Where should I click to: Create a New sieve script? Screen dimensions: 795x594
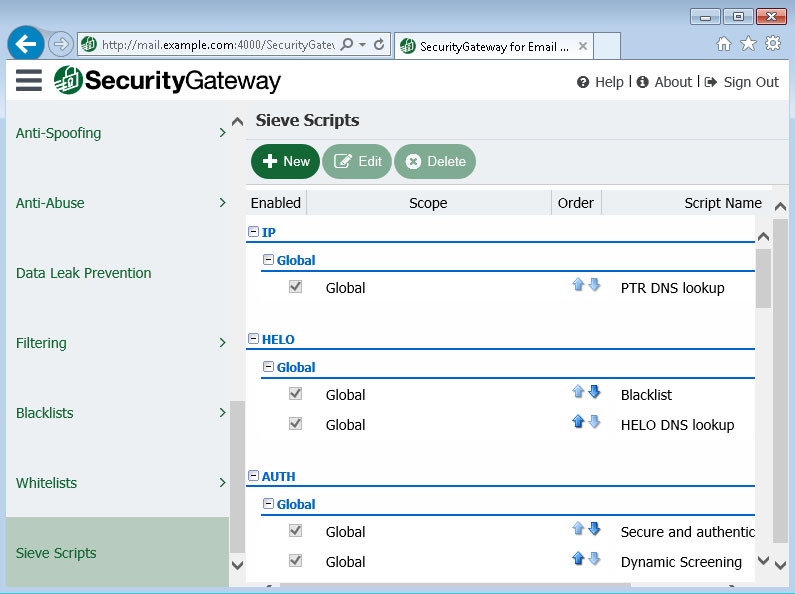tap(285, 161)
